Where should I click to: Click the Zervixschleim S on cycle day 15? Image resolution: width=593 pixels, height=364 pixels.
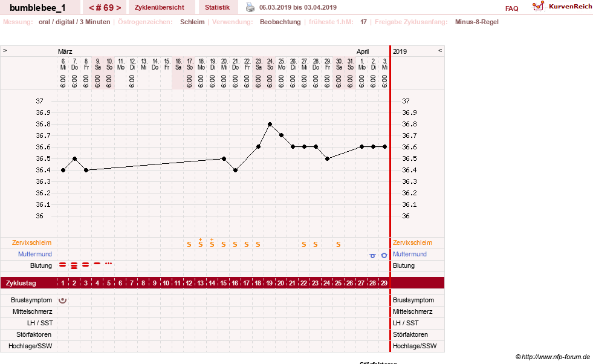click(x=224, y=244)
